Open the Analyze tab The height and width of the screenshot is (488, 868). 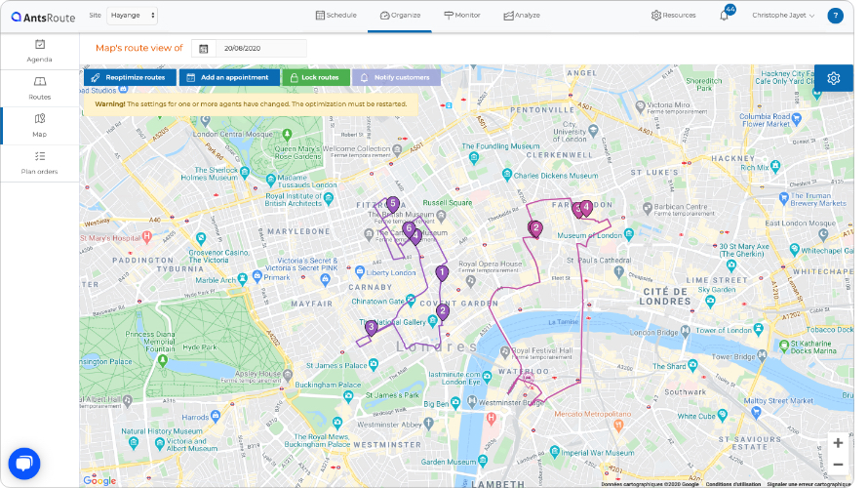[522, 16]
